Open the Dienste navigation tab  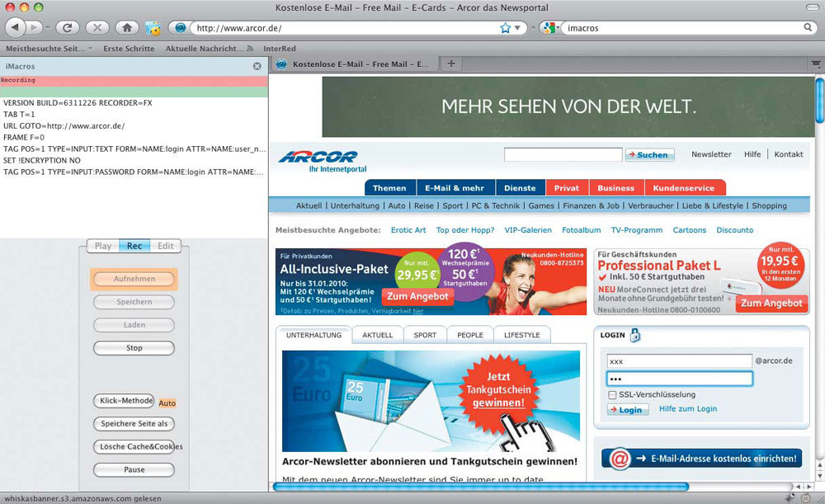(x=520, y=188)
